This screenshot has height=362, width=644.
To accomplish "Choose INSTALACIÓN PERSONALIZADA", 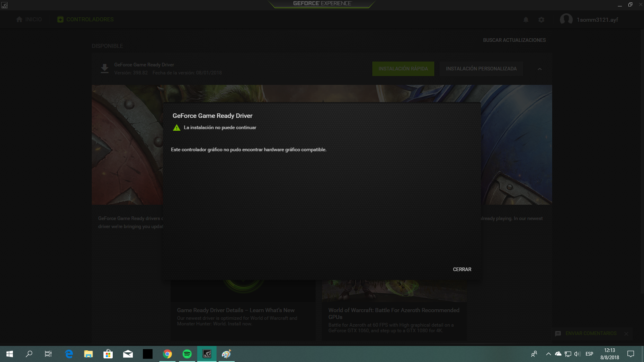I will point(481,69).
